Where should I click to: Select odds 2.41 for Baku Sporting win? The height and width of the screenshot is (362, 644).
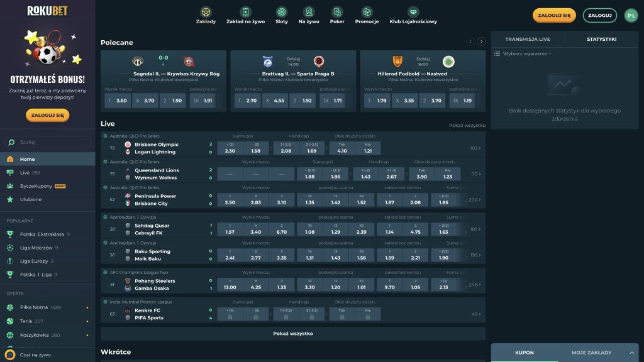(230, 255)
